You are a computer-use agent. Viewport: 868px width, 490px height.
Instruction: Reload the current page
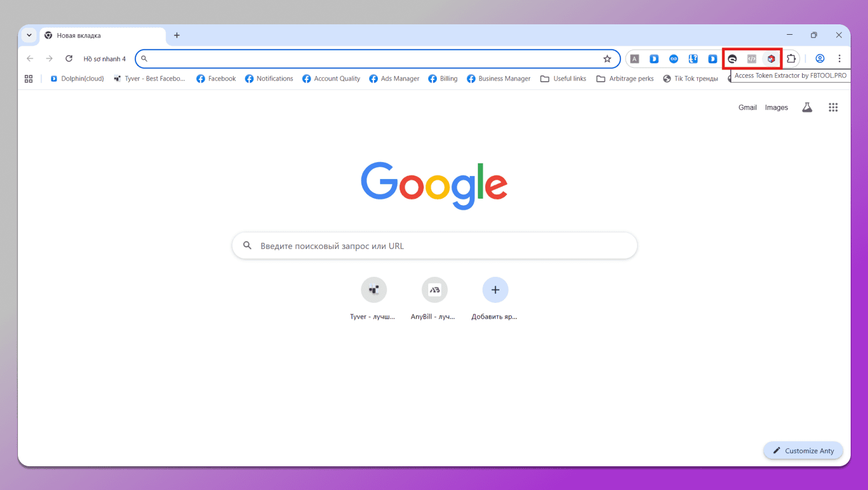tap(69, 58)
